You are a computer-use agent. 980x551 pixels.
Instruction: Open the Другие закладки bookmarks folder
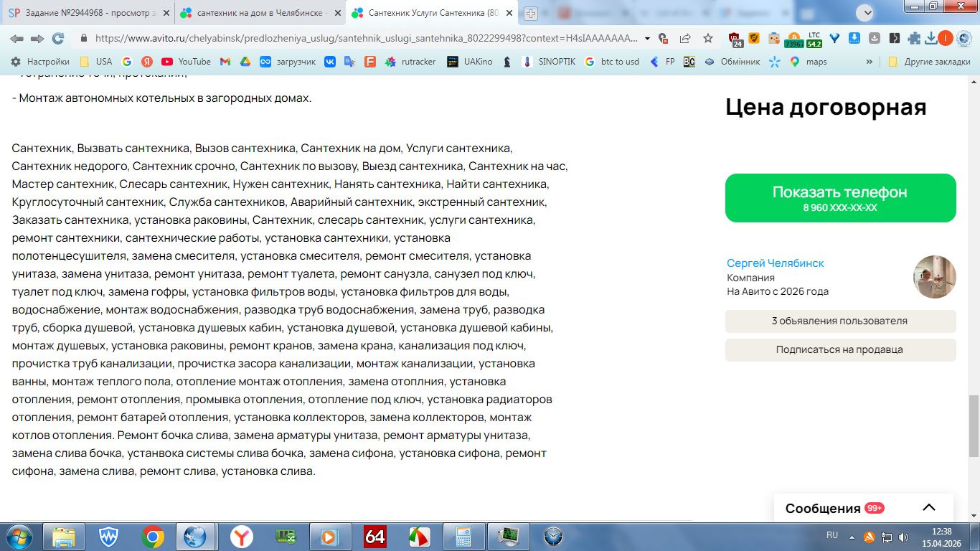pos(929,62)
